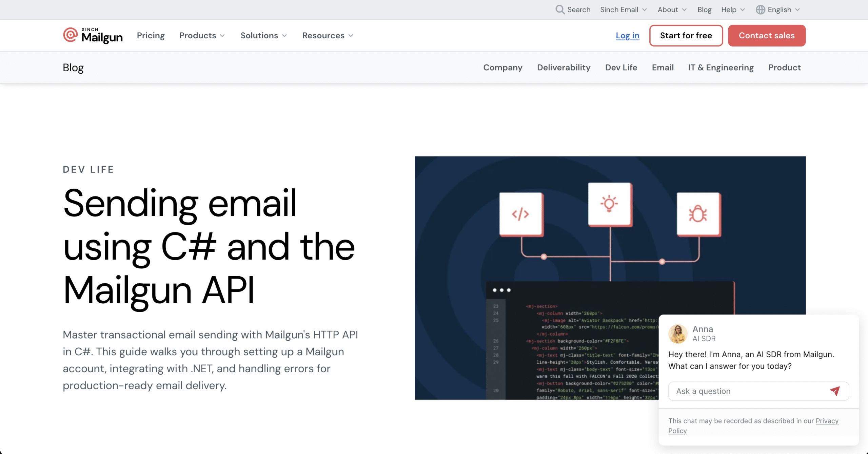The width and height of the screenshot is (868, 454).
Task: Click the code brackets icon card
Action: 521,214
